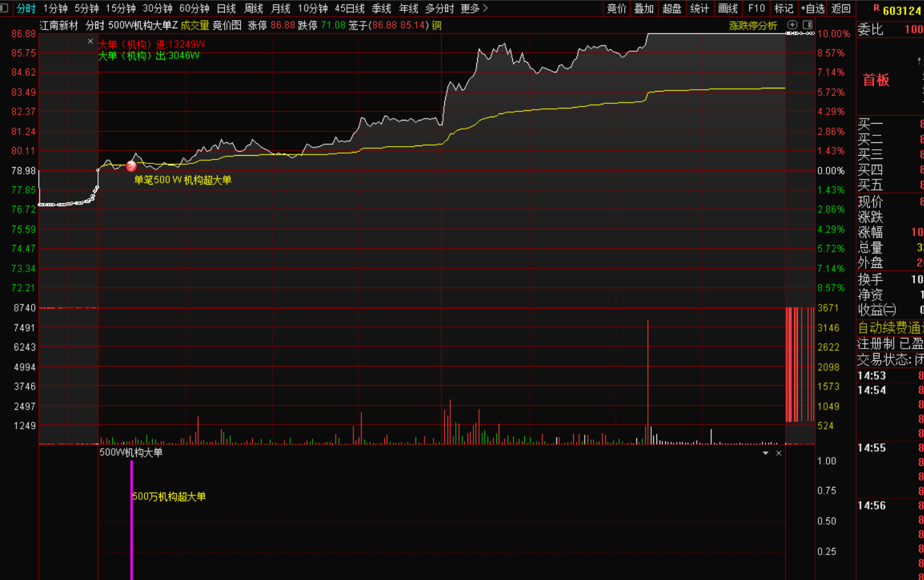The width and height of the screenshot is (924, 580).
Task: Open F10 company information
Action: pyautogui.click(x=756, y=8)
